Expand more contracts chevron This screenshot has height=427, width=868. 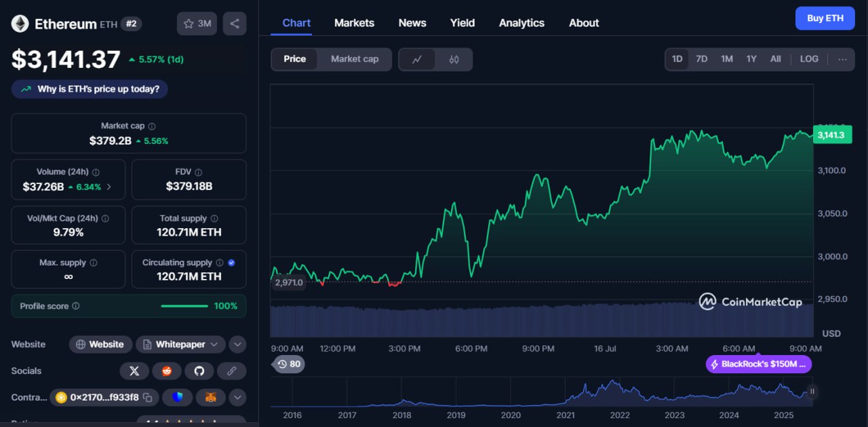click(237, 397)
